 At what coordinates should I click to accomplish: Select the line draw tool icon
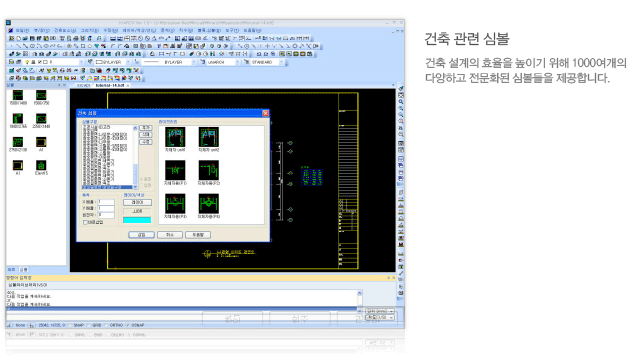[x=18, y=46]
